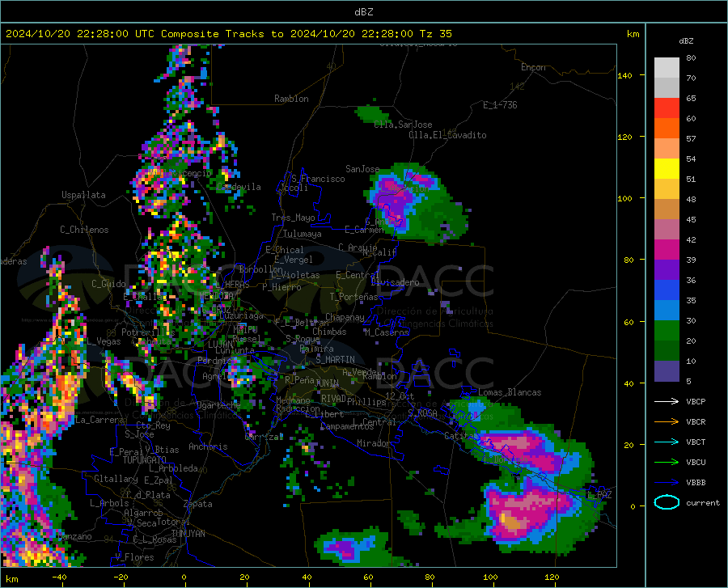Image resolution: width=728 pixels, height=588 pixels.
Task: Click the S_Francisco label
Action: tap(318, 179)
